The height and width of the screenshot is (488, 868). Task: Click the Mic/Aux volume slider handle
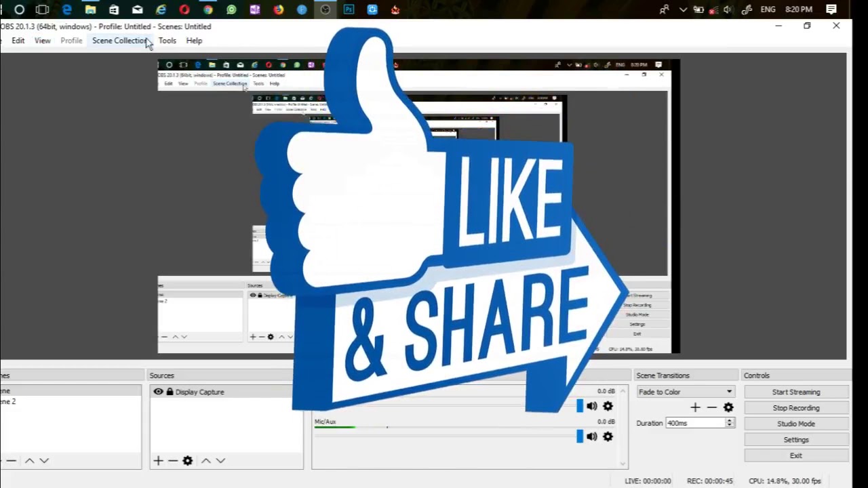tap(580, 436)
